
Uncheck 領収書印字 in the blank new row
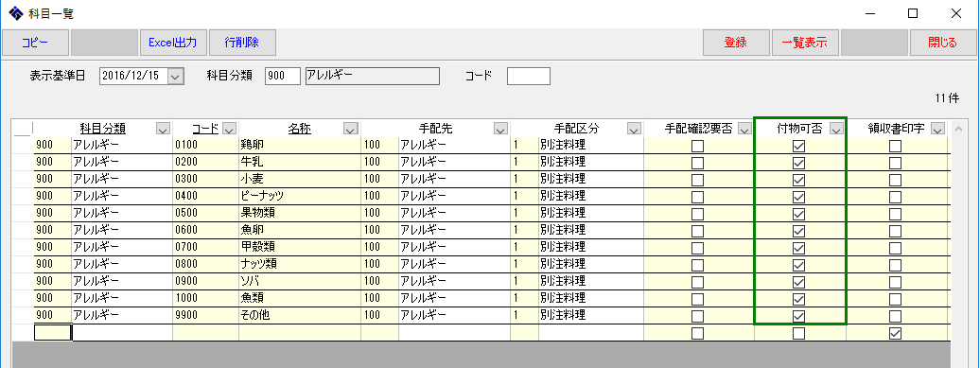[x=896, y=334]
